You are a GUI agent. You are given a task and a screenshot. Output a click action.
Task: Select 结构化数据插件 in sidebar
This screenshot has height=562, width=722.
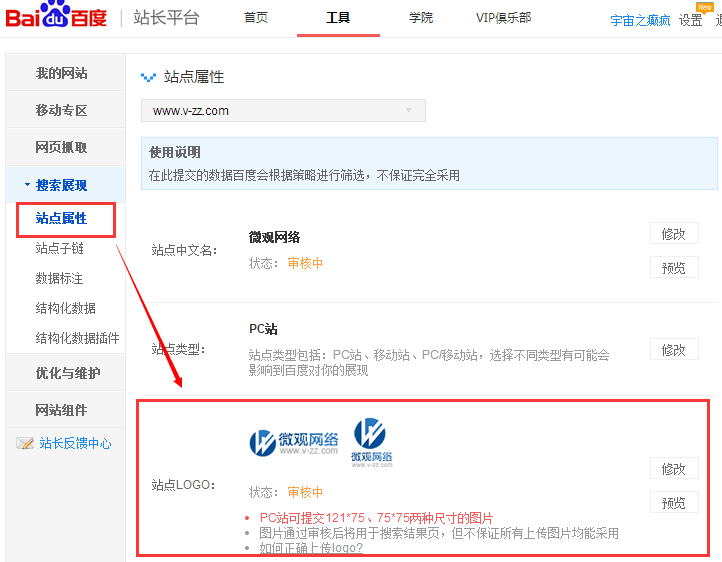[77, 338]
